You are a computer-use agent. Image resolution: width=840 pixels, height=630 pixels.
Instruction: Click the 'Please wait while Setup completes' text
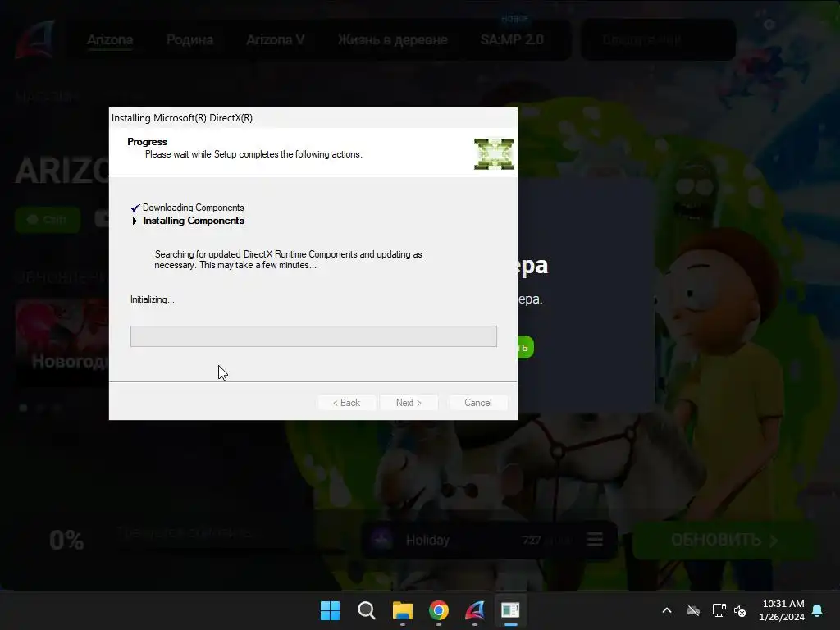253,154
